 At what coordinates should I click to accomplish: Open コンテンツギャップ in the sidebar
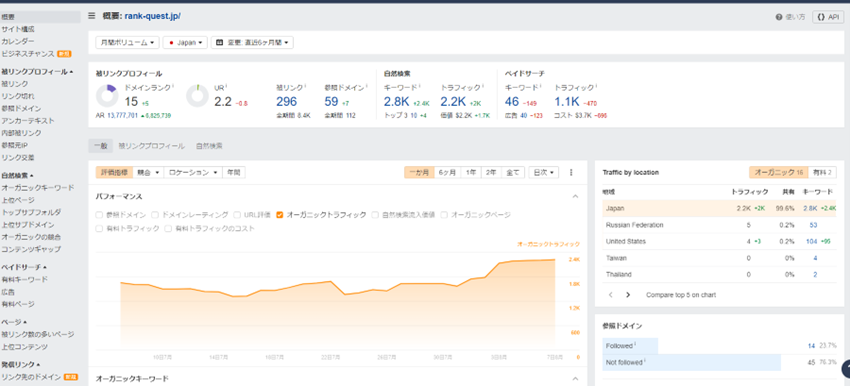tap(31, 249)
